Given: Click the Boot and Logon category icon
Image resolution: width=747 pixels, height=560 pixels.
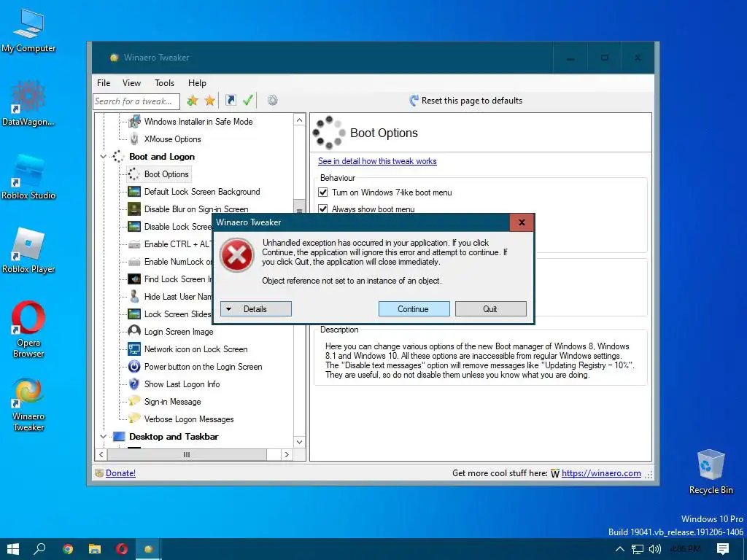Looking at the screenshot, I should tap(117, 157).
